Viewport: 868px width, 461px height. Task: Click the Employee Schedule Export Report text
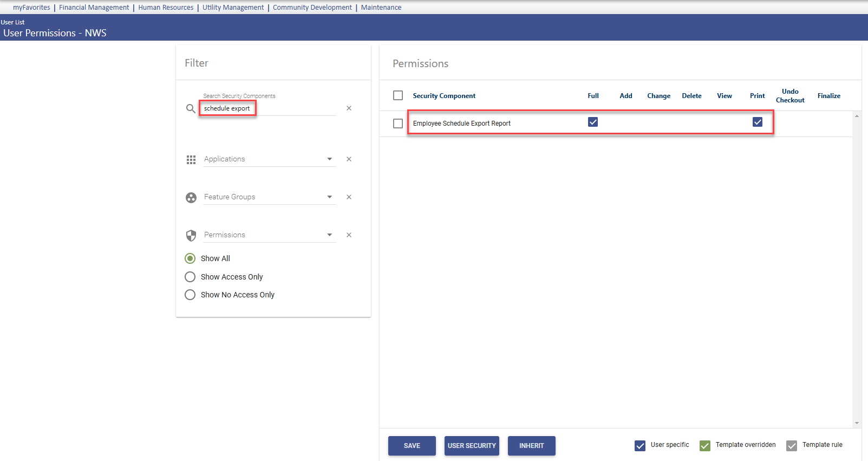(x=462, y=124)
